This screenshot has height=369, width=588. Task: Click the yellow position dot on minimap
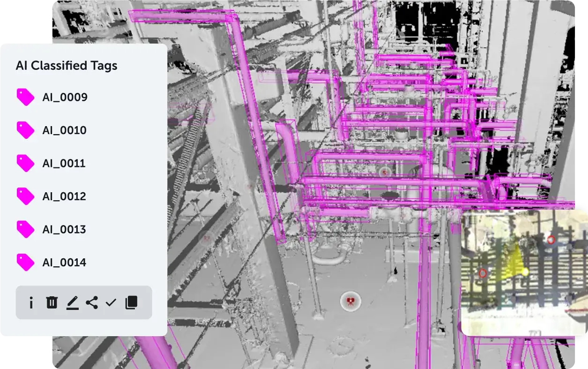[x=525, y=272]
